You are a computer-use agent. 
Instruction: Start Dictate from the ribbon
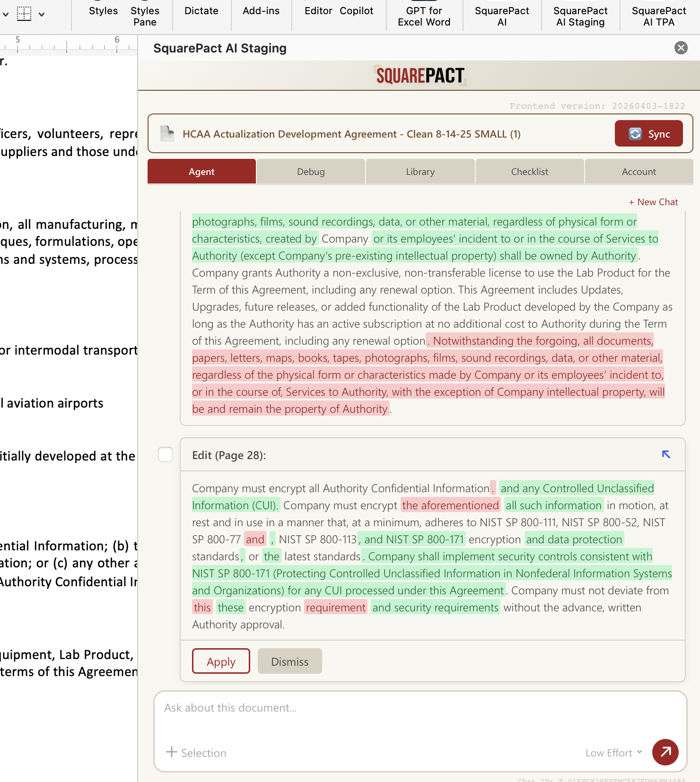(x=201, y=11)
